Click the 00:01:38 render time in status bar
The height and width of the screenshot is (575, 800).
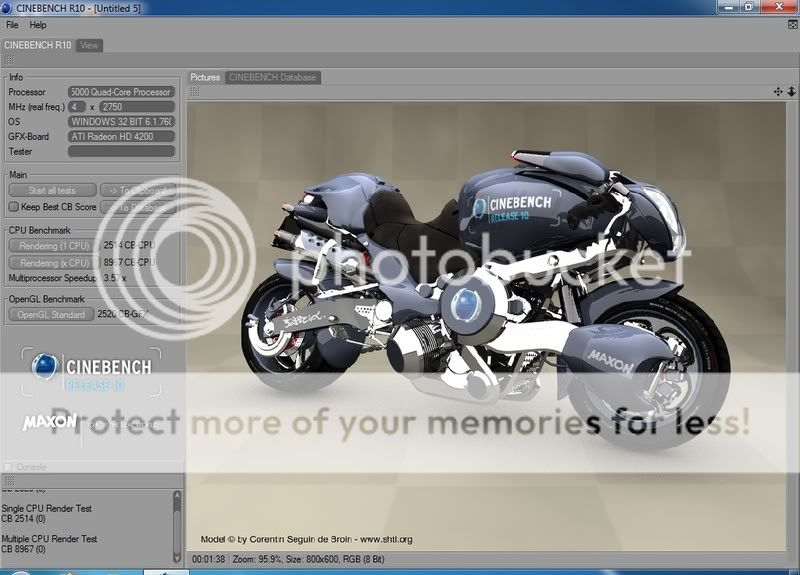[x=208, y=559]
